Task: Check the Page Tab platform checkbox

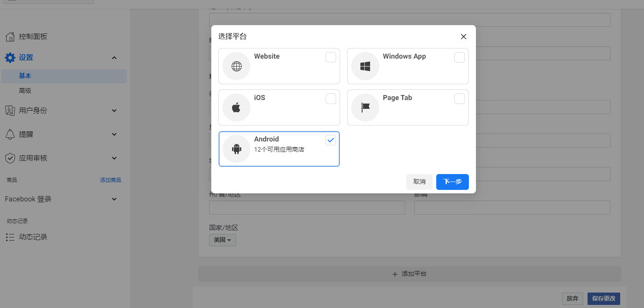Action: tap(460, 99)
